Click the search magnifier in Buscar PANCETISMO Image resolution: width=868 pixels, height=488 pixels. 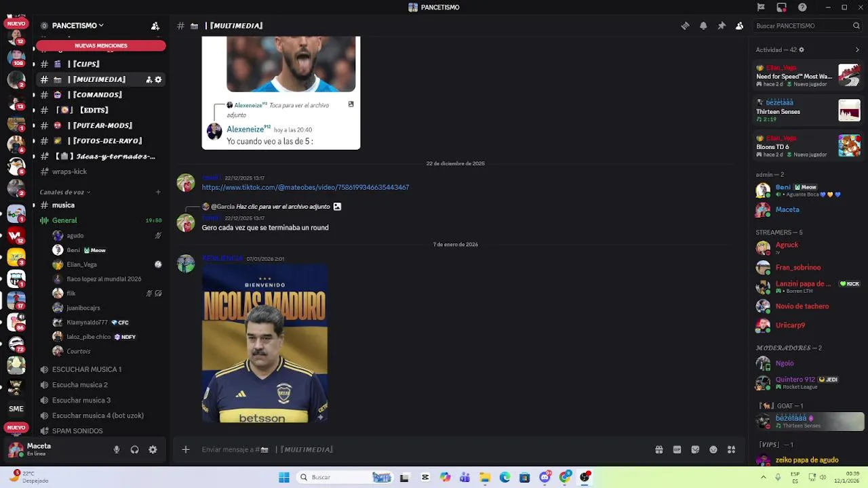pyautogui.click(x=856, y=26)
